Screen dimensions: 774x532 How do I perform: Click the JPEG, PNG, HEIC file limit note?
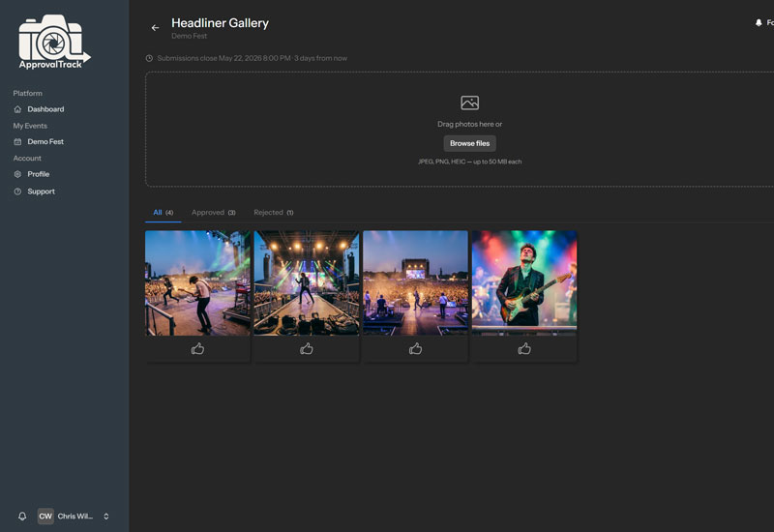469,162
